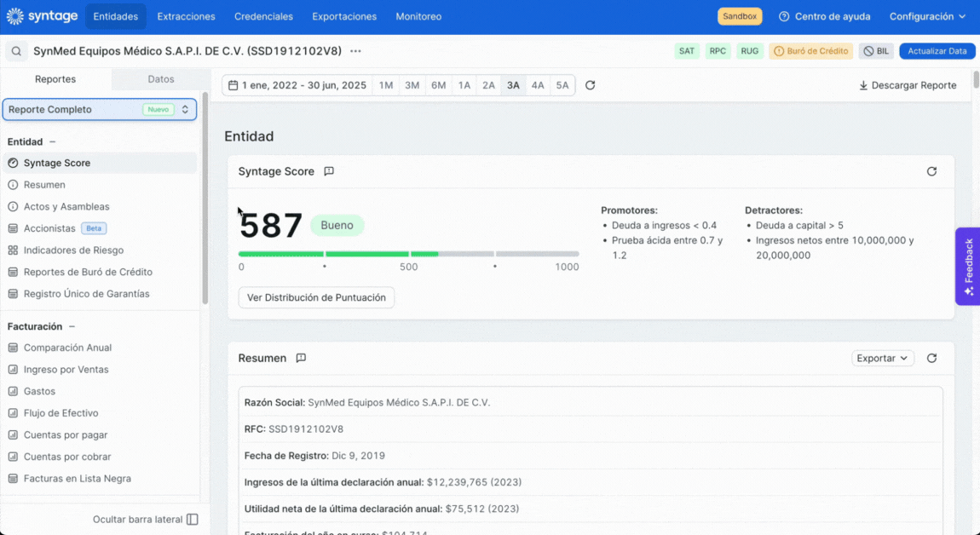Refresh the Resumen card
This screenshot has height=535, width=980.
click(x=932, y=358)
